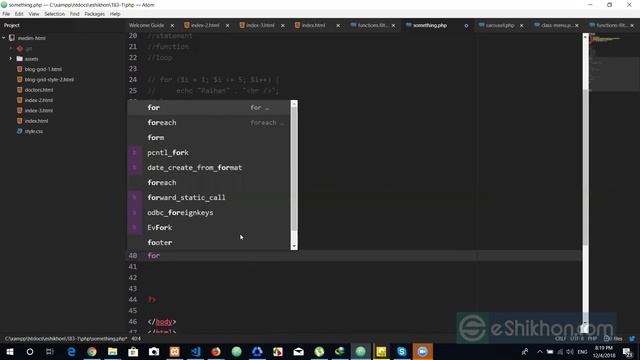Image resolution: width=640 pixels, height=360 pixels.
Task: Launch Microsoft Edge from taskbar
Action: [71, 352]
